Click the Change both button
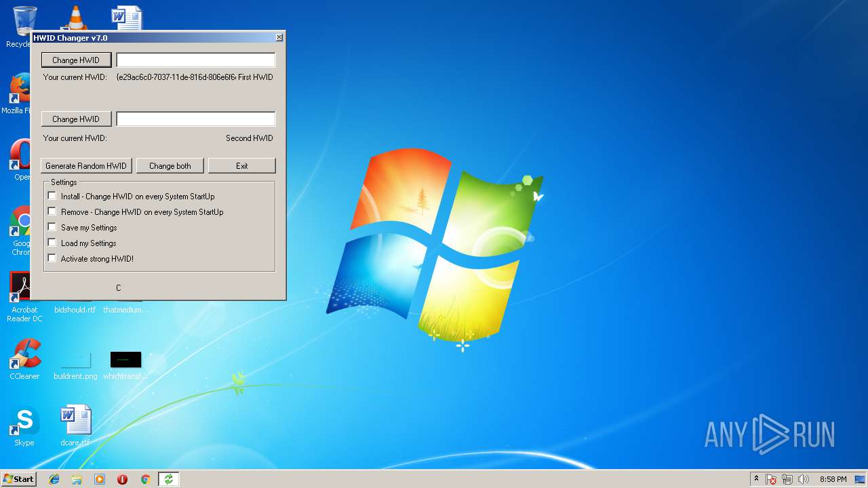Viewport: 868px width, 488px height. (x=170, y=166)
